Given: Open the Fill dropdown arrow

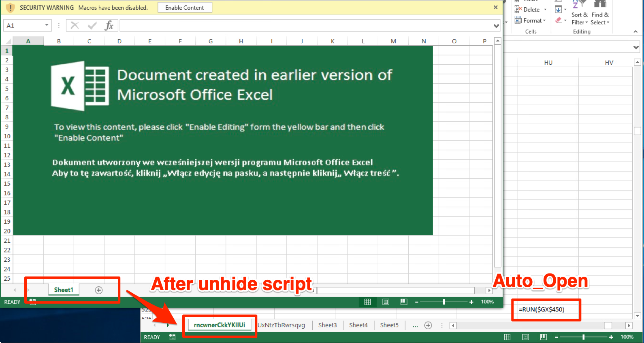Looking at the screenshot, I should (x=565, y=10).
